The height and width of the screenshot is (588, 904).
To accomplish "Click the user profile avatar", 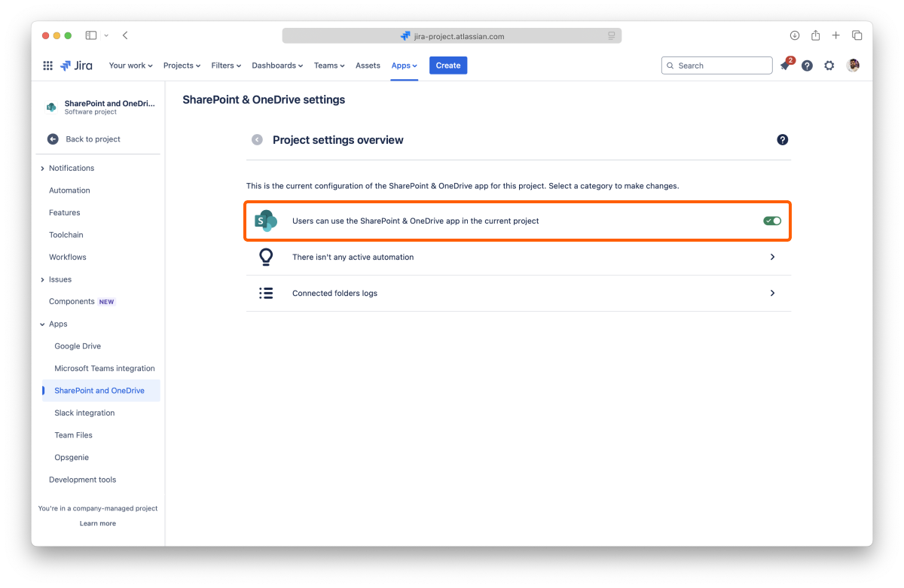I will [853, 66].
